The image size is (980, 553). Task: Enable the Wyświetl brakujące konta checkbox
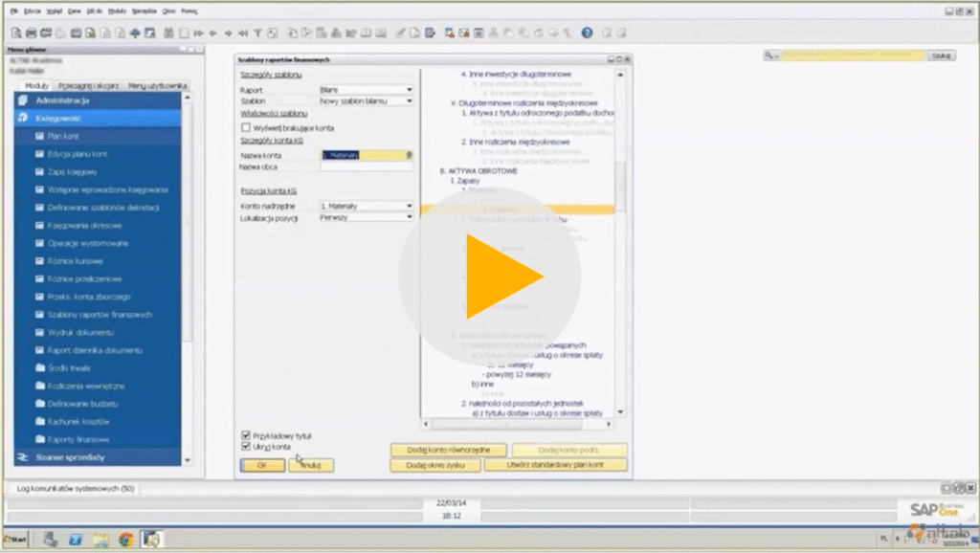tap(246, 129)
